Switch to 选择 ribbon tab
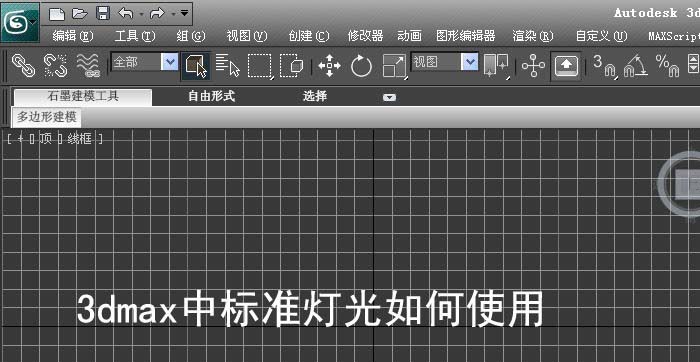This screenshot has height=362, width=700. pyautogui.click(x=315, y=96)
